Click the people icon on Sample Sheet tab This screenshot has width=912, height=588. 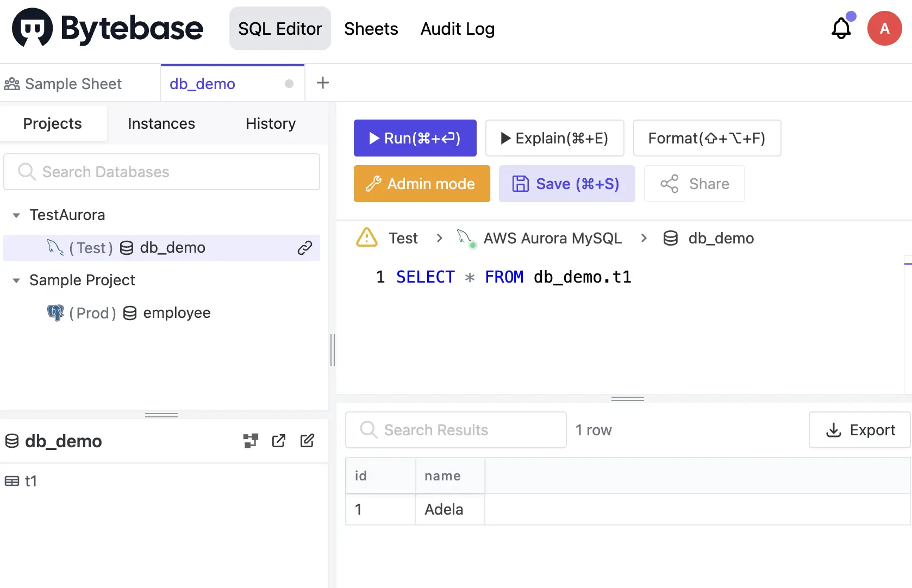(x=12, y=84)
